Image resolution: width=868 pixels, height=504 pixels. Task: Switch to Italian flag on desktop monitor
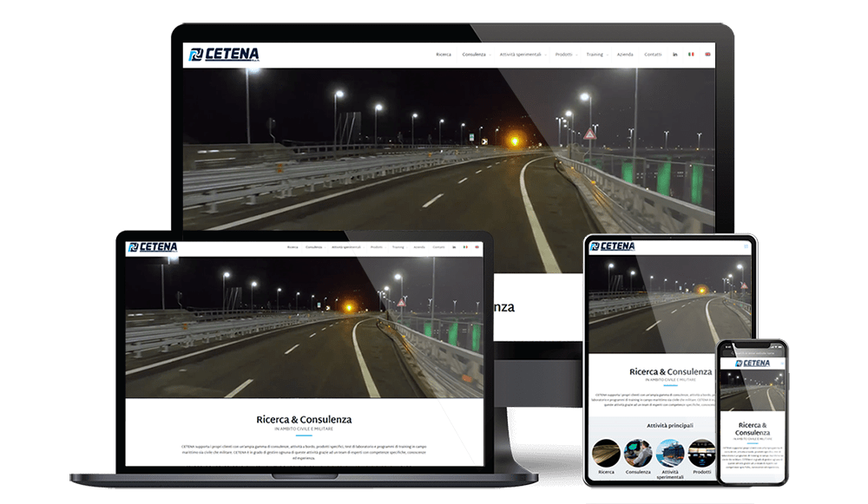(691, 55)
